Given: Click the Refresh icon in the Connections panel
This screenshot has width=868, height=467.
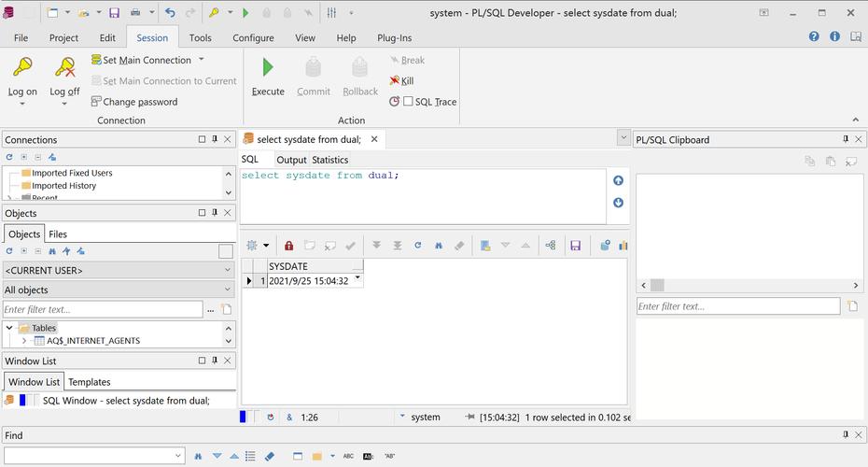Looking at the screenshot, I should 9,157.
